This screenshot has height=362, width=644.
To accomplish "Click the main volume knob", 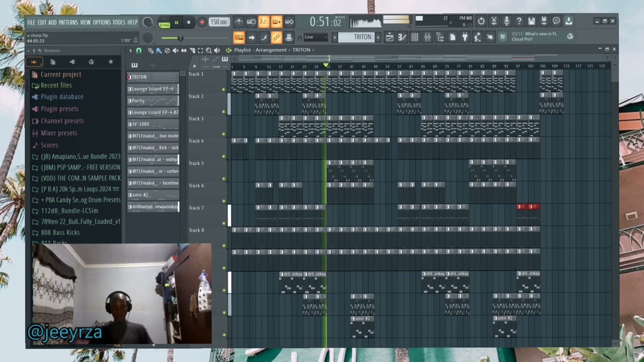I will pyautogui.click(x=147, y=22).
